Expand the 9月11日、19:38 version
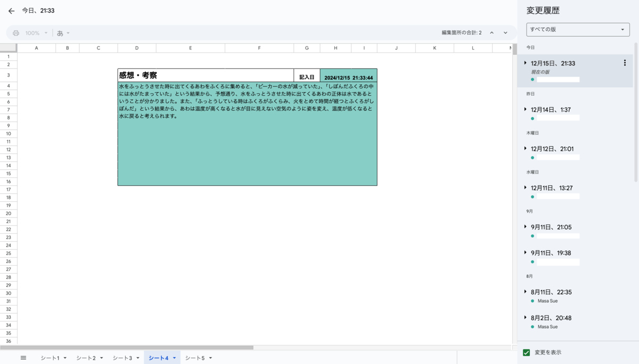Image resolution: width=639 pixels, height=364 pixels. coord(525,253)
